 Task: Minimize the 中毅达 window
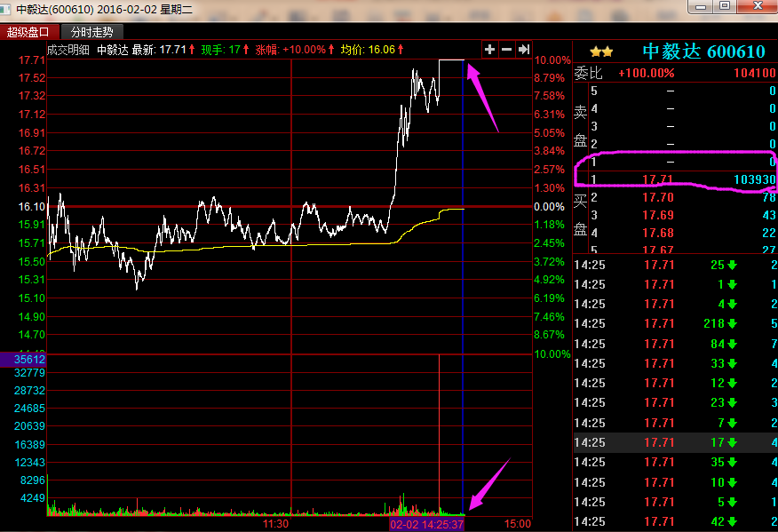tap(702, 6)
